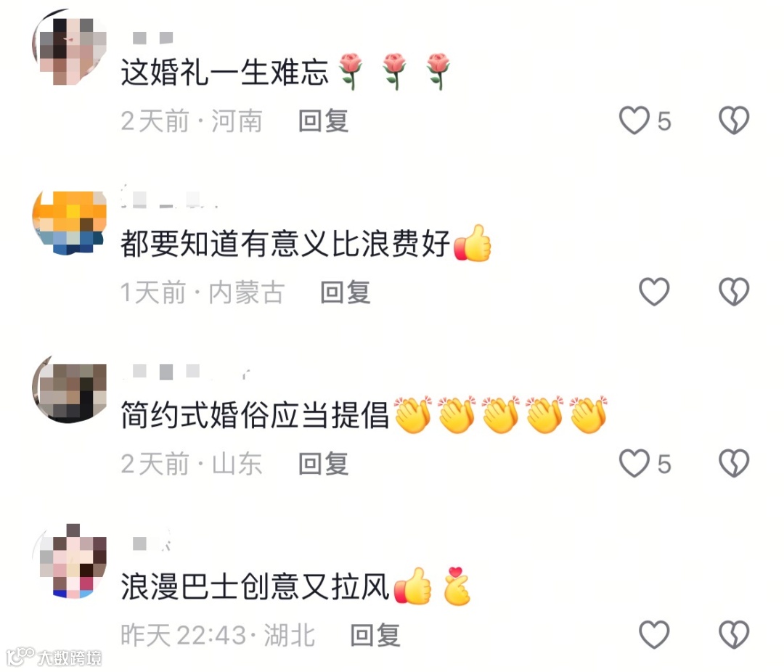Like the Shandong clapping hands comment
The width and height of the screenshot is (784, 672).
pos(634,463)
